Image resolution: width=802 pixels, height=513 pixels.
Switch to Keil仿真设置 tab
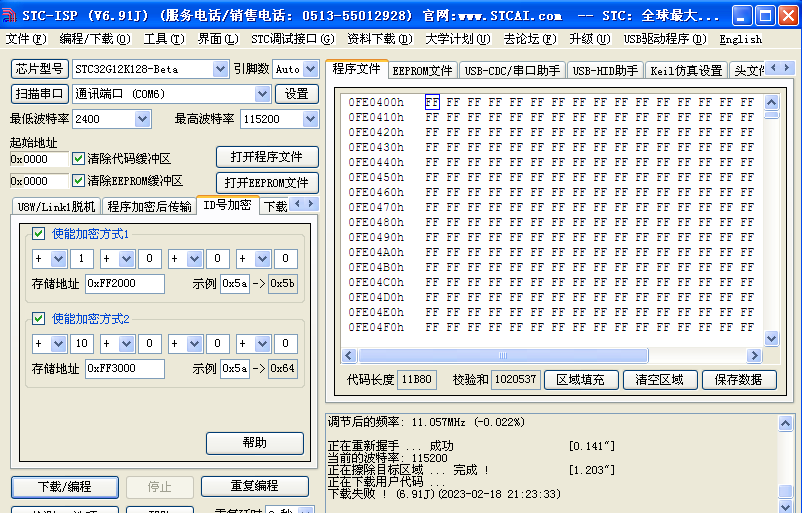click(x=686, y=71)
